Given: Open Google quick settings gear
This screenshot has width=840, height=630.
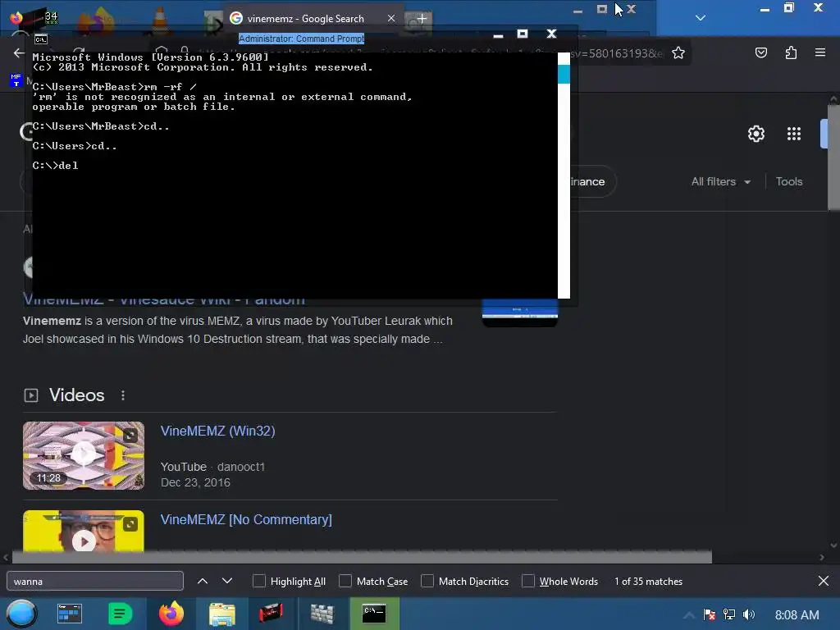Looking at the screenshot, I should point(756,134).
